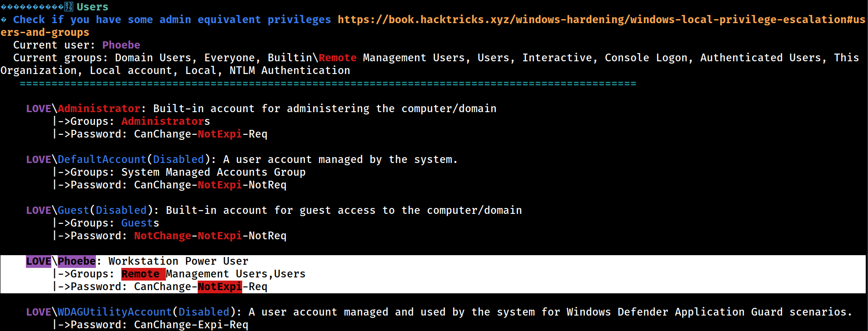Viewport: 868px width, 331px height.
Task: Click red-highlighted 'NotExpi' in Phoebe's password line
Action: [220, 287]
